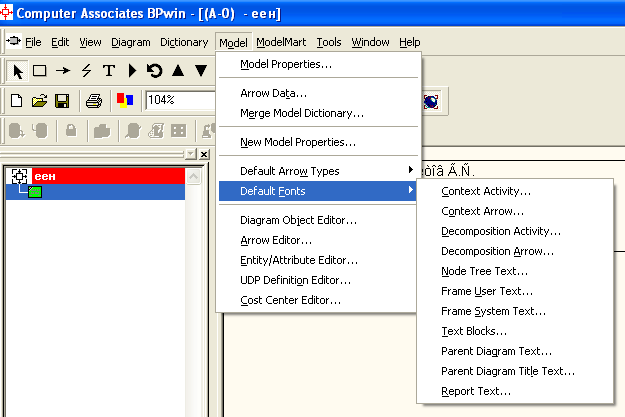Viewport: 625px width, 417px height.
Task: Open Diagram Object Editor...
Action: 318,220
